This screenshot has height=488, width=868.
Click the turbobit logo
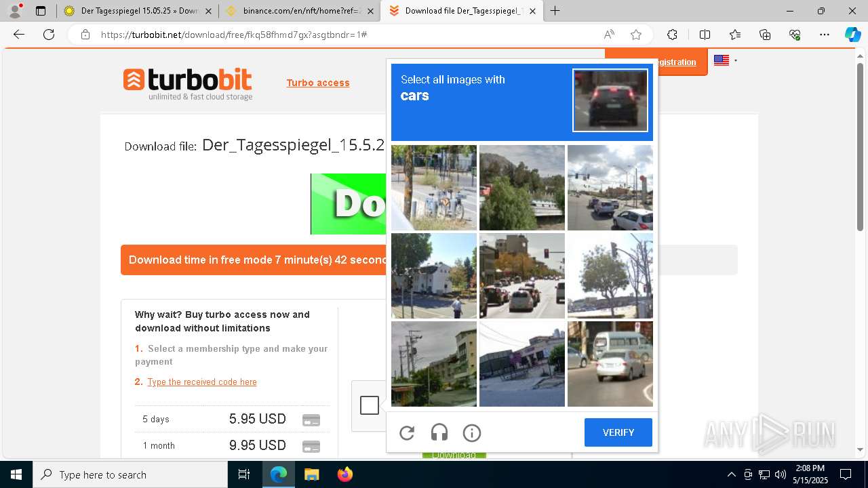tap(188, 85)
